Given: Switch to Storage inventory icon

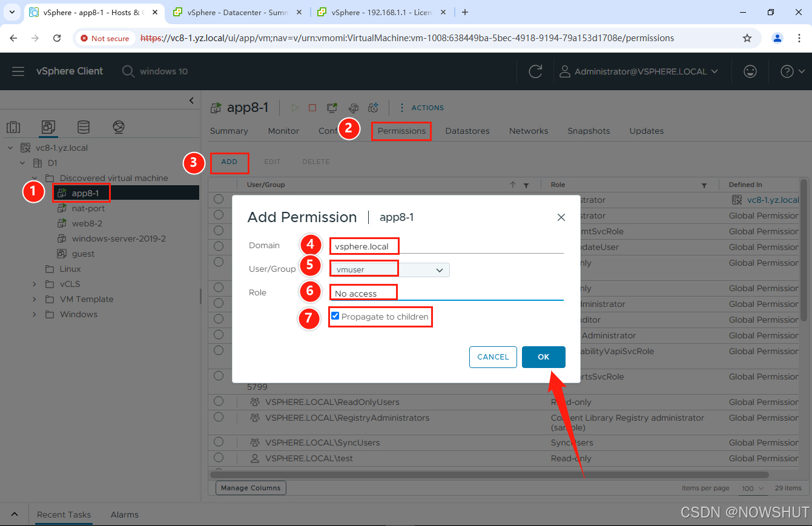Looking at the screenshot, I should coord(84,127).
